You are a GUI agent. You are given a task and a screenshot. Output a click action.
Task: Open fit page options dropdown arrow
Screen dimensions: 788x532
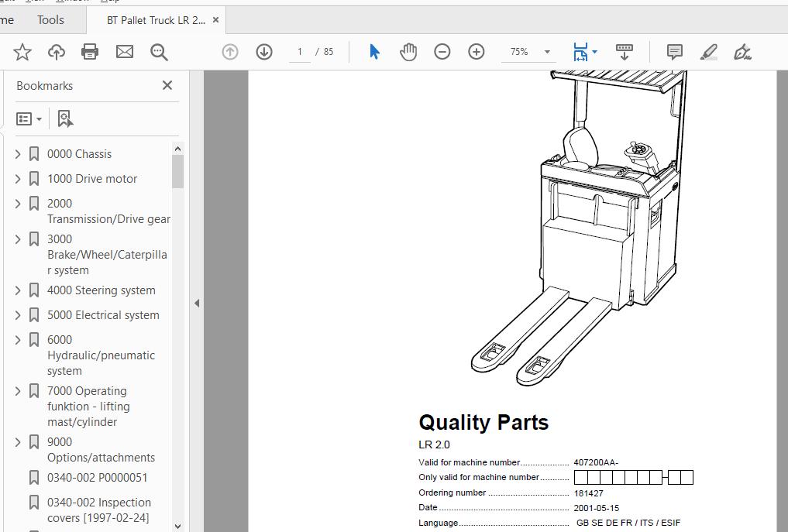tap(595, 52)
